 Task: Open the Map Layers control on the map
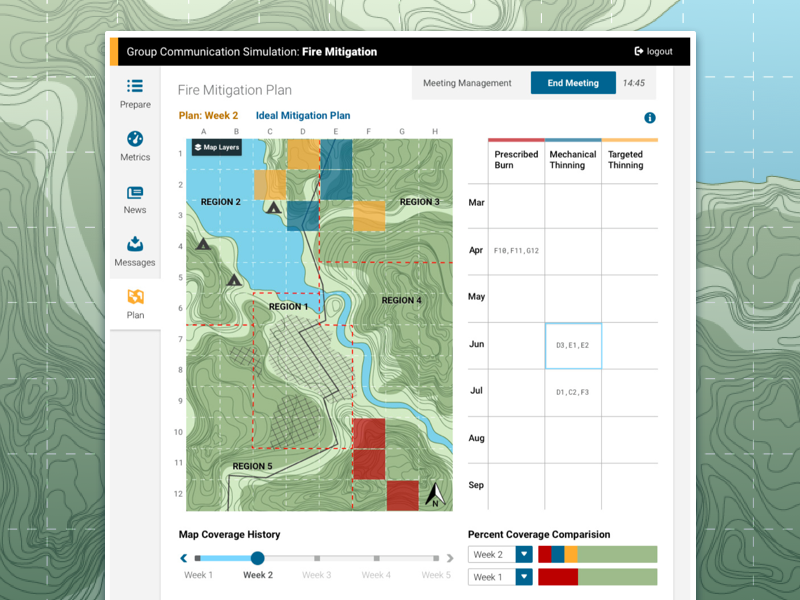[x=217, y=147]
